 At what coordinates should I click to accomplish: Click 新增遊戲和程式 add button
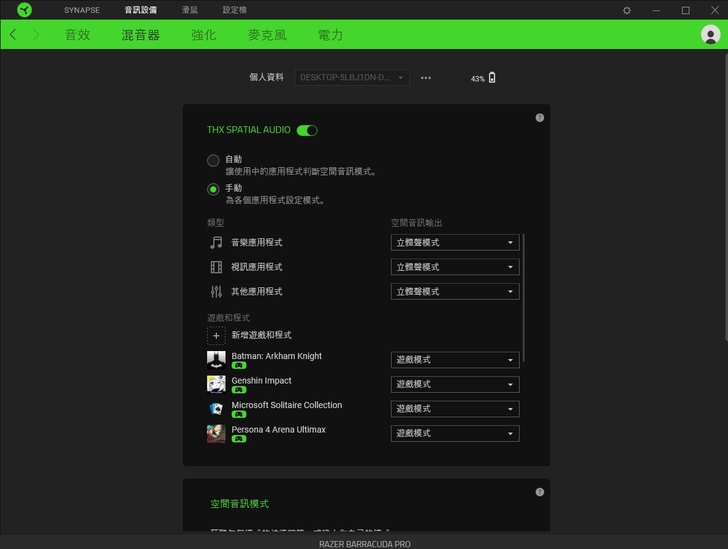click(249, 335)
